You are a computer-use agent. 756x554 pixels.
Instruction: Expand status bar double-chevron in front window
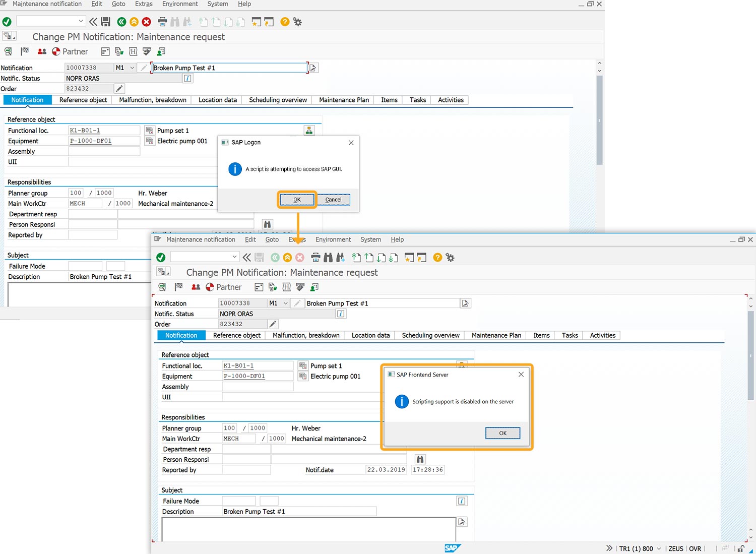click(x=609, y=548)
